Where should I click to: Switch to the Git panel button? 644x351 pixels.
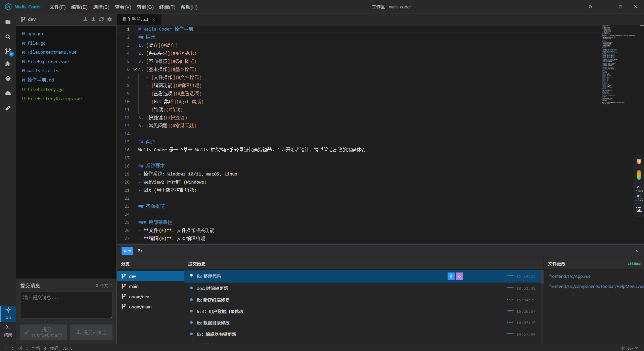(x=8, y=313)
